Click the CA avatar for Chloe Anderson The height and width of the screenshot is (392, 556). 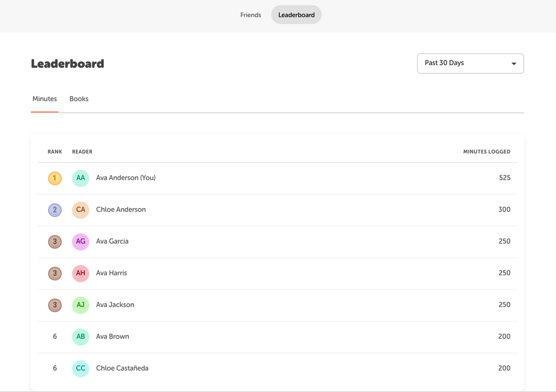pos(81,210)
